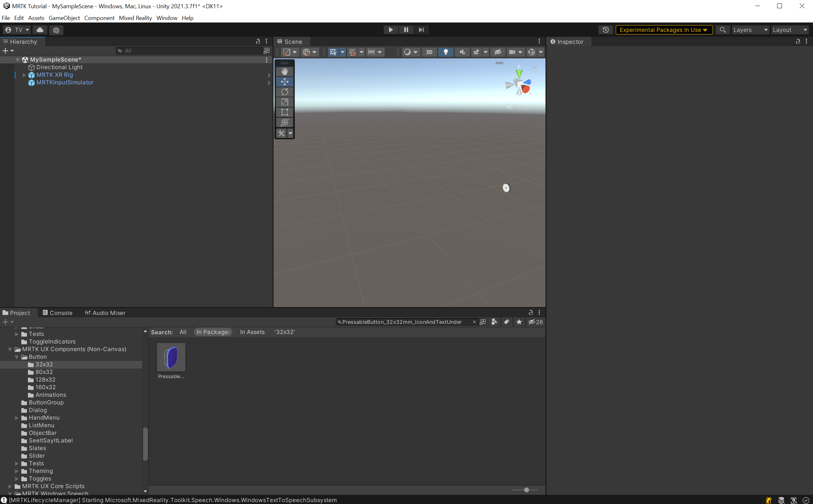Open the Layers dropdown
The image size is (813, 504).
(x=750, y=30)
